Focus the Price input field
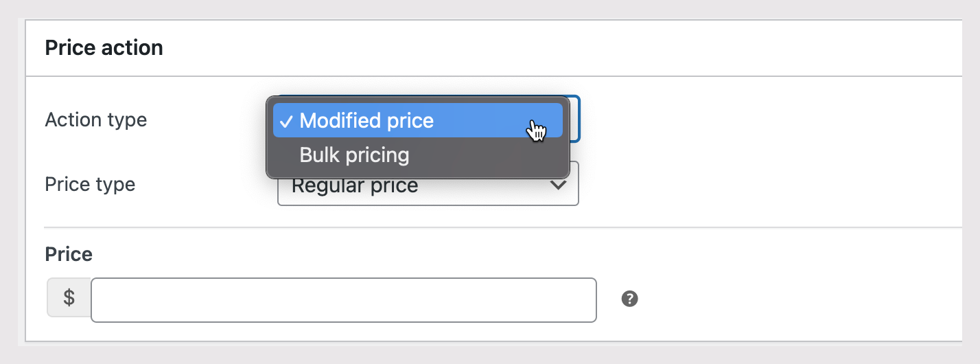This screenshot has height=364, width=980. [343, 300]
